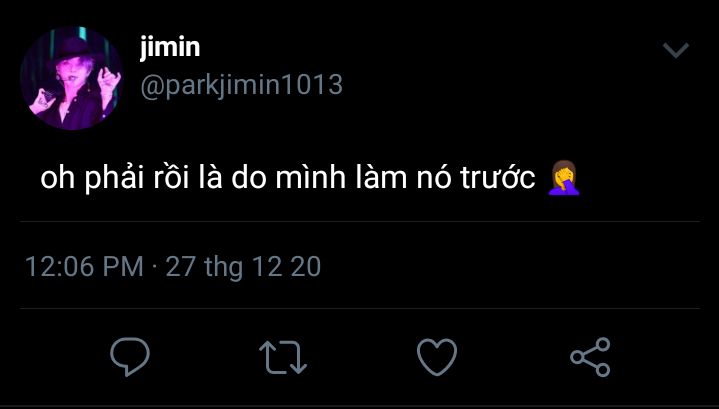Image resolution: width=719 pixels, height=409 pixels.
Task: Toggle retweet on this tweet
Action: [283, 357]
